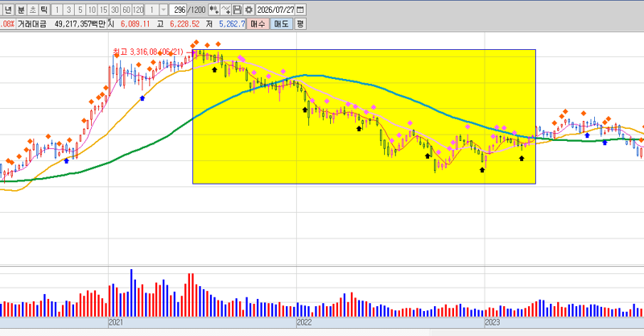Select the 30 interval button
Screen dimensions: 644x336
tap(114, 10)
